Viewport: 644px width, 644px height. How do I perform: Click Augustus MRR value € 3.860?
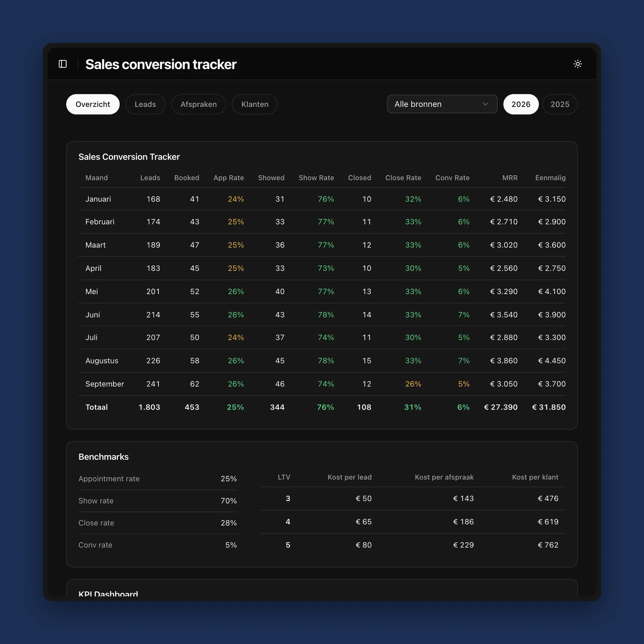pos(503,361)
